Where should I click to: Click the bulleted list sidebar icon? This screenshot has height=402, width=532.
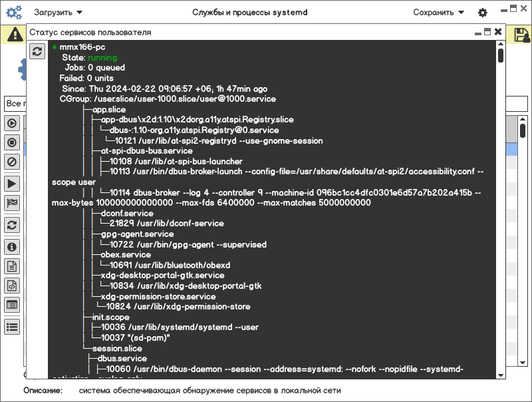click(12, 327)
